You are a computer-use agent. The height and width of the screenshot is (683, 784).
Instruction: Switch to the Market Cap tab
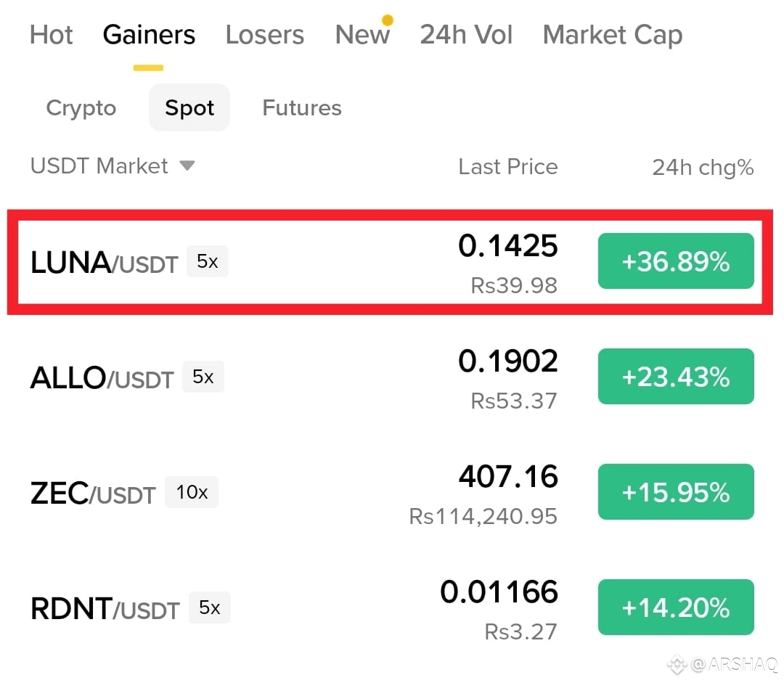point(613,36)
